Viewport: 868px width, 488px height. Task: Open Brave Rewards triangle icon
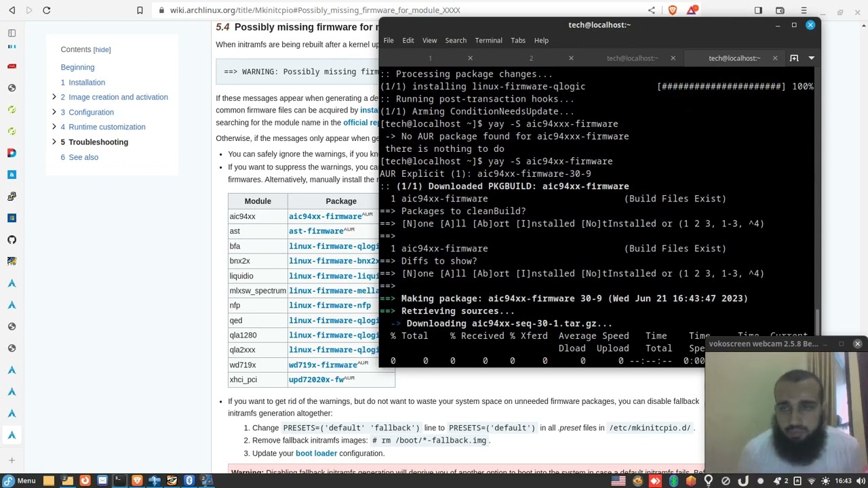(692, 10)
